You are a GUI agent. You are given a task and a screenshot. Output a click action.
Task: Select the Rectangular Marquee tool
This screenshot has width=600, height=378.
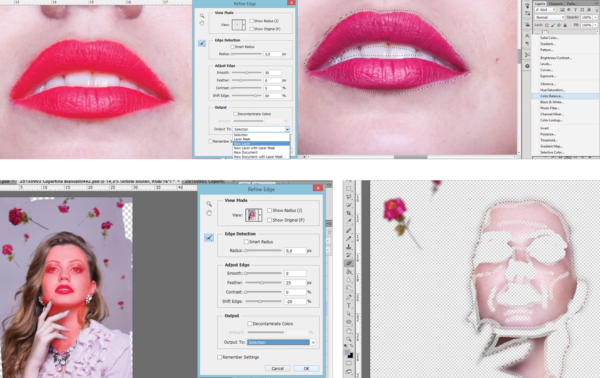point(349,189)
